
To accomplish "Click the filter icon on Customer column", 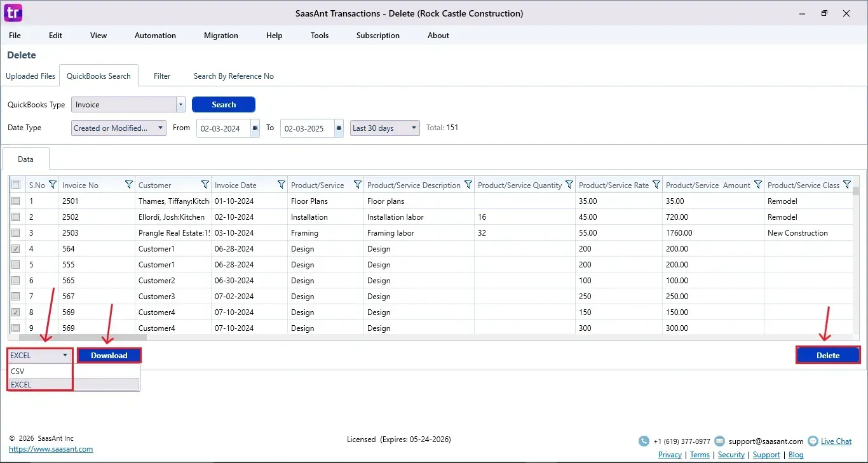I will tap(205, 185).
